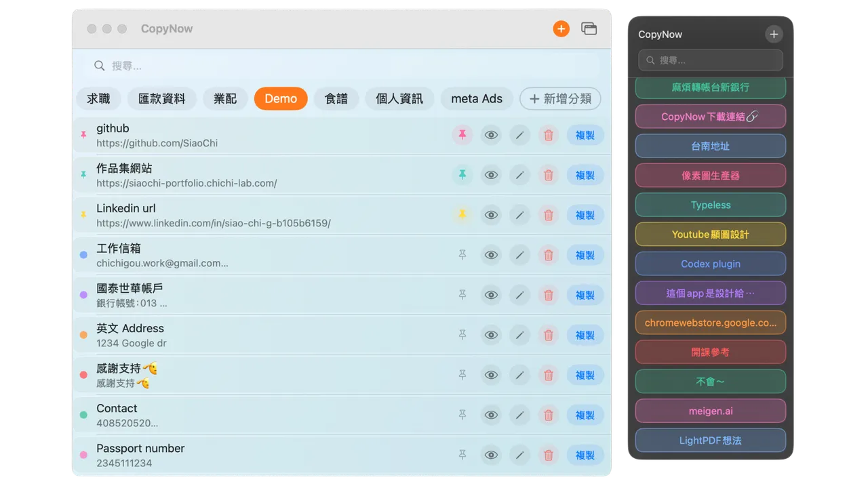Delete the 國泰世華帳戶 entry
This screenshot has height=488, width=868.
tap(549, 295)
